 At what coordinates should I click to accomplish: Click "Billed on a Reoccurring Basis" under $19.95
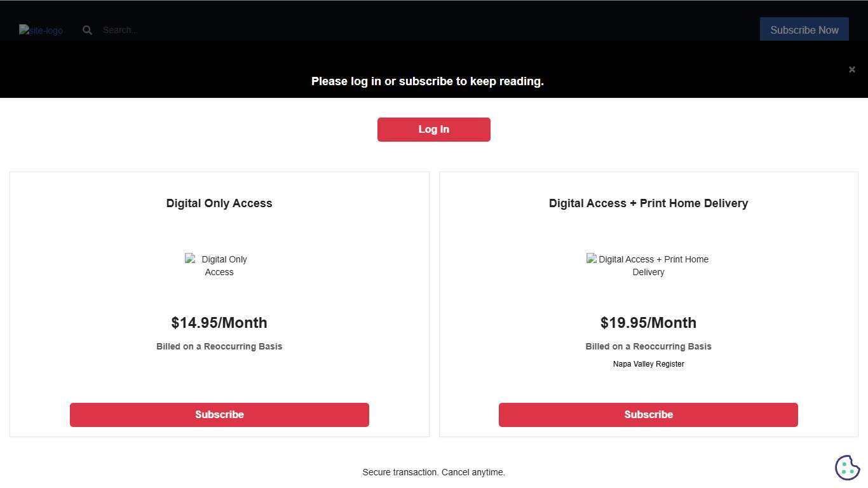point(648,346)
